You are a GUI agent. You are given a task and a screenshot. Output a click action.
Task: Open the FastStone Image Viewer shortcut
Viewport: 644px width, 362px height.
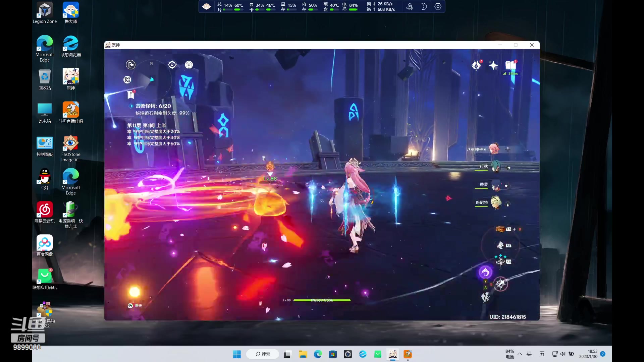tap(71, 148)
